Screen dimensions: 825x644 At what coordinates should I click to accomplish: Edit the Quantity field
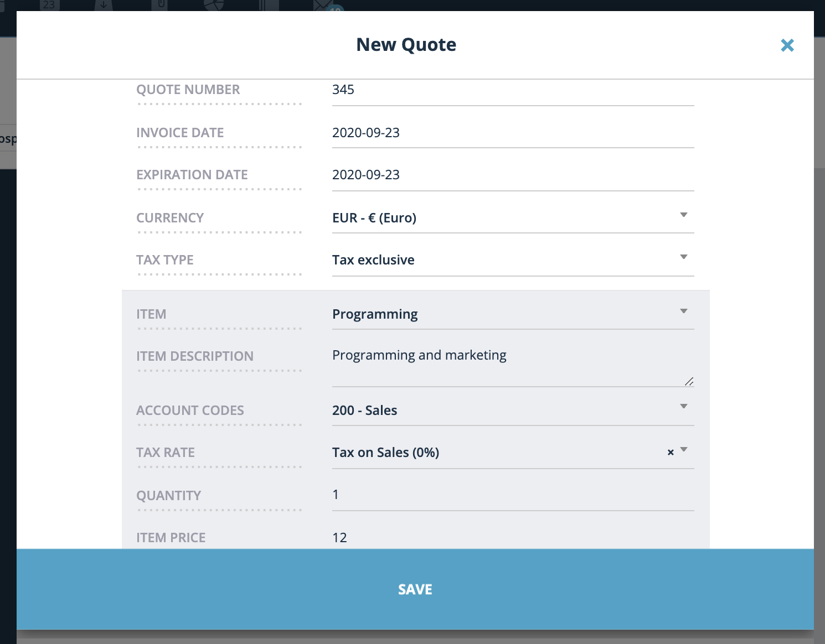pyautogui.click(x=513, y=495)
